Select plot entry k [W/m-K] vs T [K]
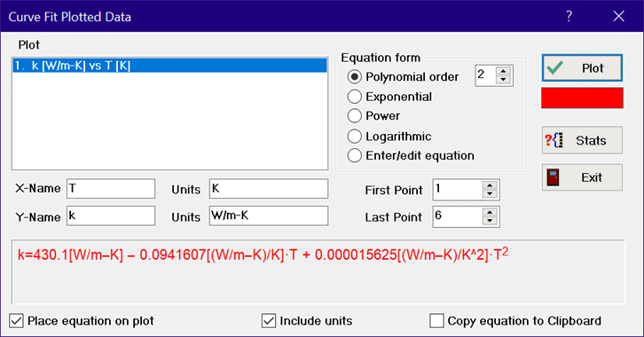Screen dimensions: 644x337 click(x=169, y=66)
